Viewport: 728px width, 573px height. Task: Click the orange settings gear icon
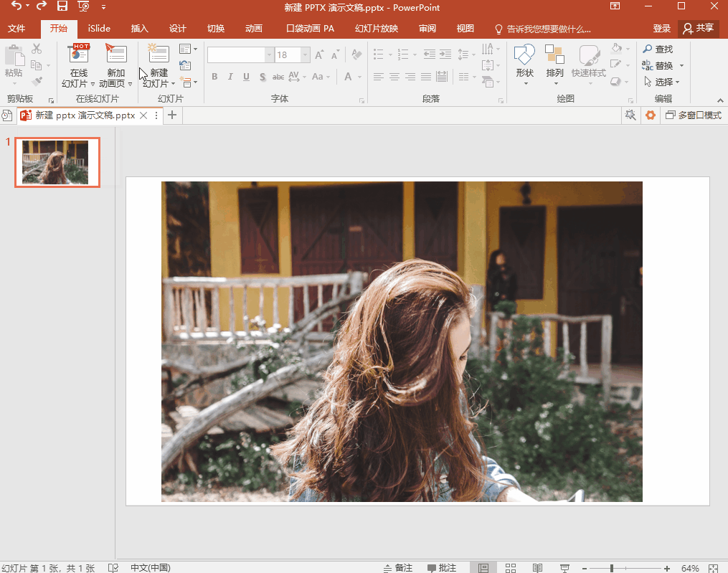tap(651, 115)
